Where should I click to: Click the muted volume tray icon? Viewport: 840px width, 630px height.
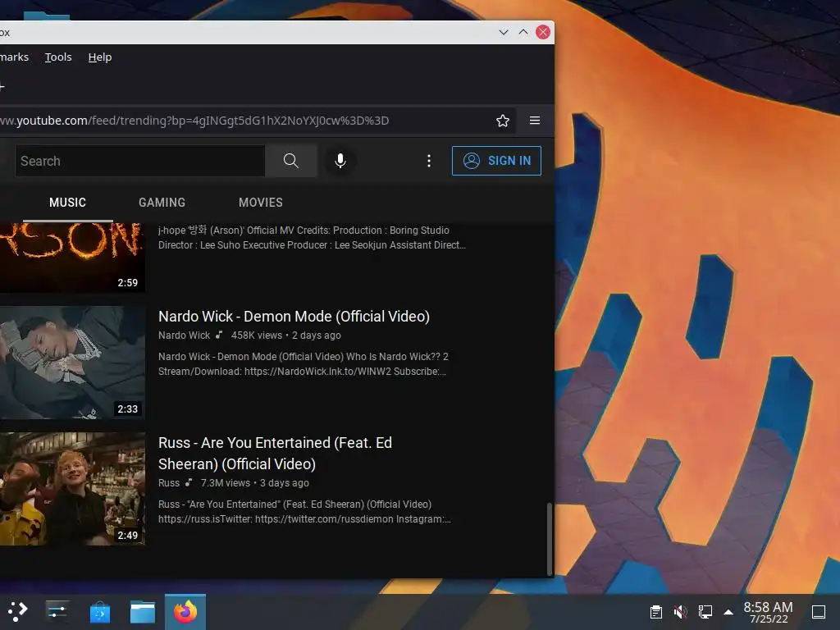[x=680, y=612]
